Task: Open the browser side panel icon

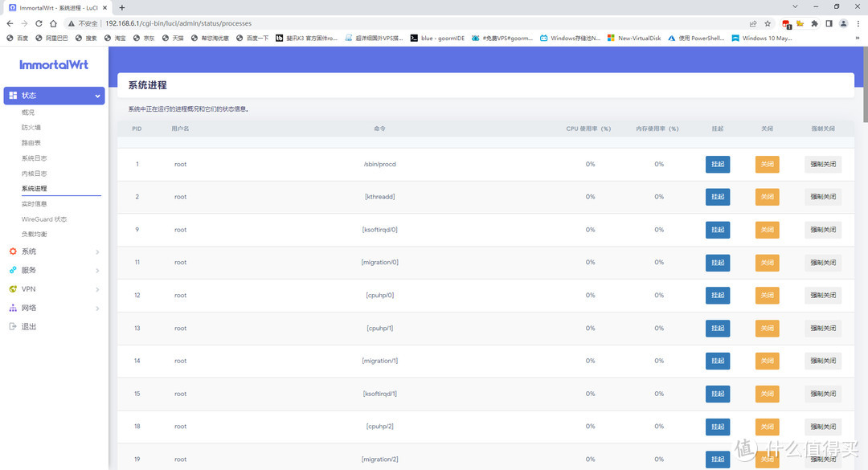Action: tap(829, 23)
